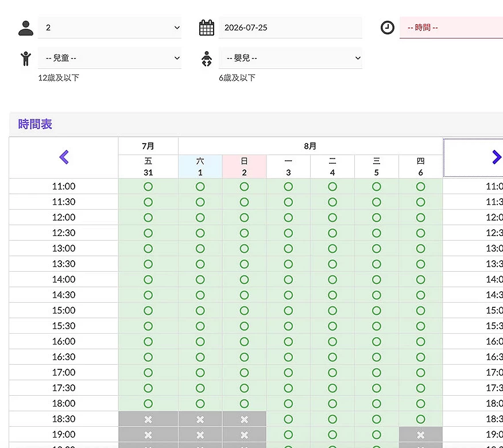Click unavailable X at 18:30 Friday 31
Viewport: 503px width, 448px height.
click(x=148, y=419)
